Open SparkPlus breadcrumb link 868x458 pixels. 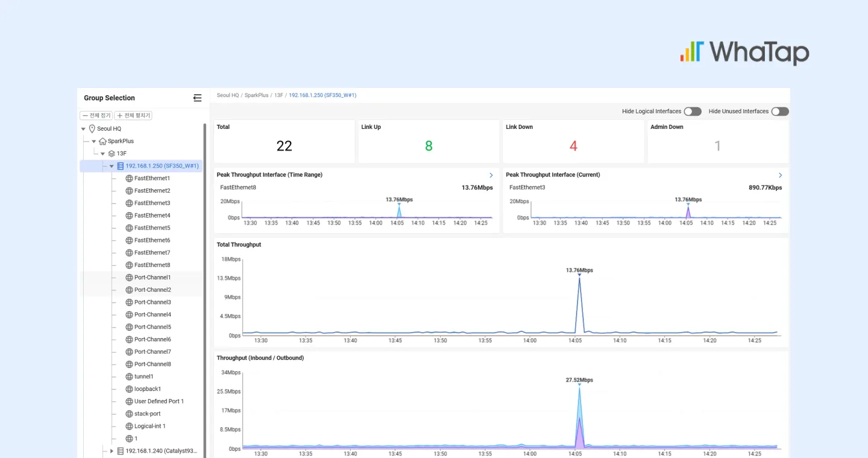click(257, 95)
